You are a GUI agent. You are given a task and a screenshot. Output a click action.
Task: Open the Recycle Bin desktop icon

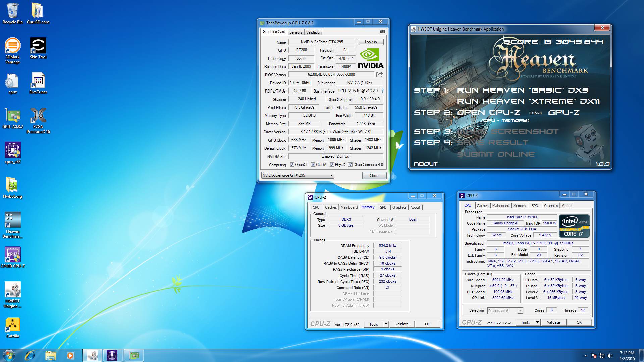[x=13, y=13]
